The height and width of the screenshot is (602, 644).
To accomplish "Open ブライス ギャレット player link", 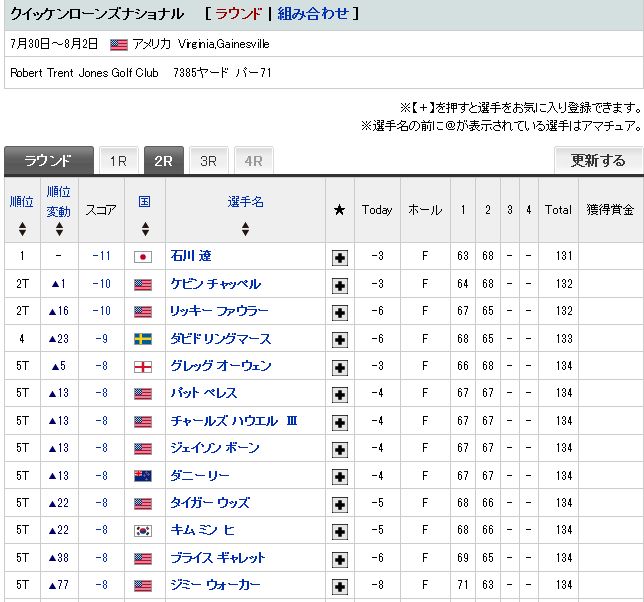I will 218,558.
